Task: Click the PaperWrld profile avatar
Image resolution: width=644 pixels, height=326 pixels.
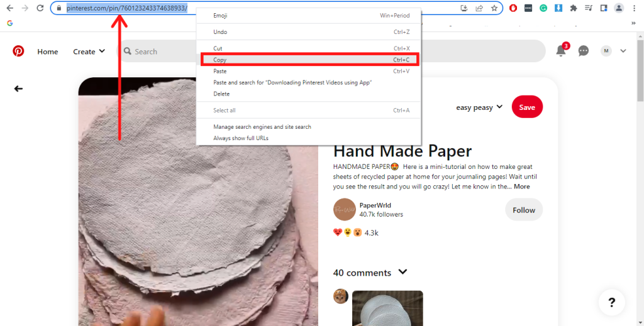Action: coord(344,210)
